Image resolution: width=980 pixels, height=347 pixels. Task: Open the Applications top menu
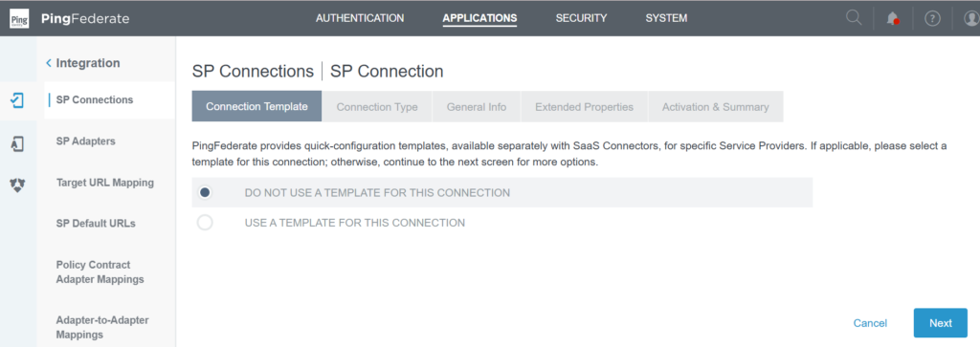479,18
